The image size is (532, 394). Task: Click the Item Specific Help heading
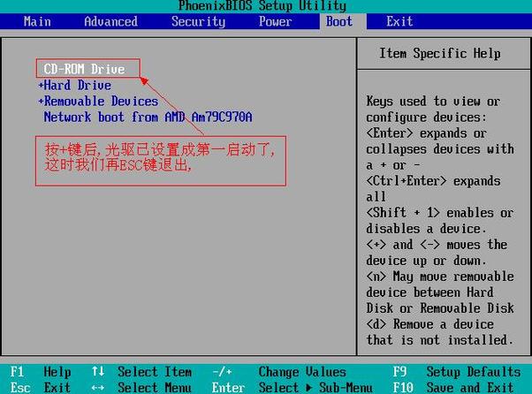point(439,54)
